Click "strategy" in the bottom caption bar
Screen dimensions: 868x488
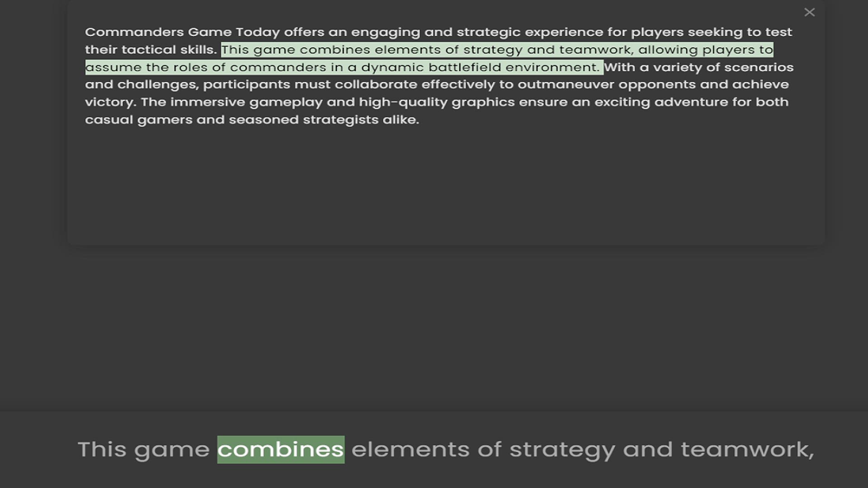(x=562, y=450)
